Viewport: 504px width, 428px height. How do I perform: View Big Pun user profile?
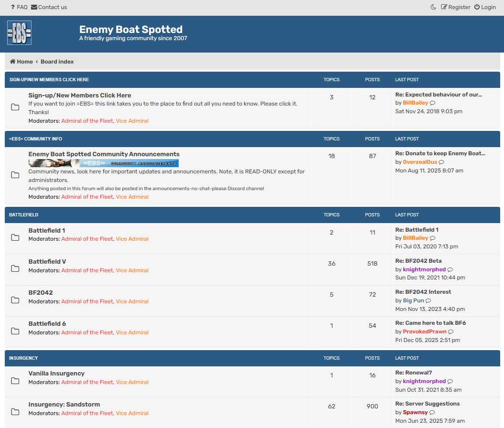(413, 300)
